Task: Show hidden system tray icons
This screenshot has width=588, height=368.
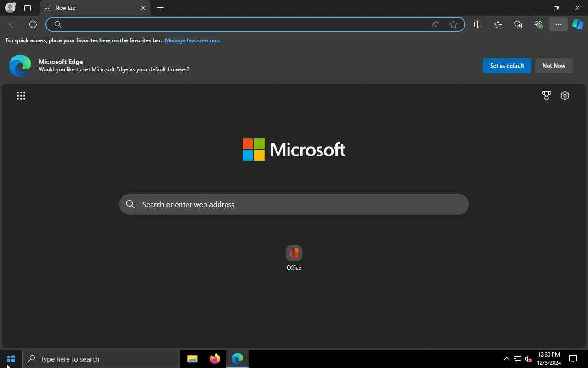Action: [x=507, y=359]
